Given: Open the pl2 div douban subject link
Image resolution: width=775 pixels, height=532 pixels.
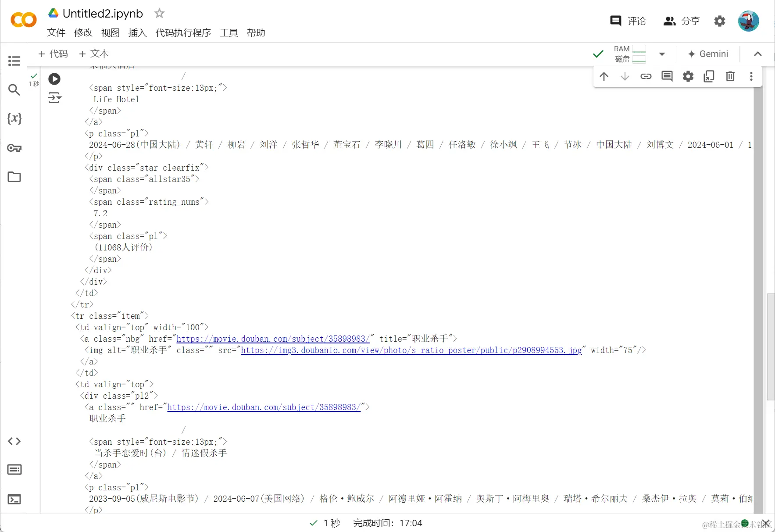Looking at the screenshot, I should coord(264,407).
